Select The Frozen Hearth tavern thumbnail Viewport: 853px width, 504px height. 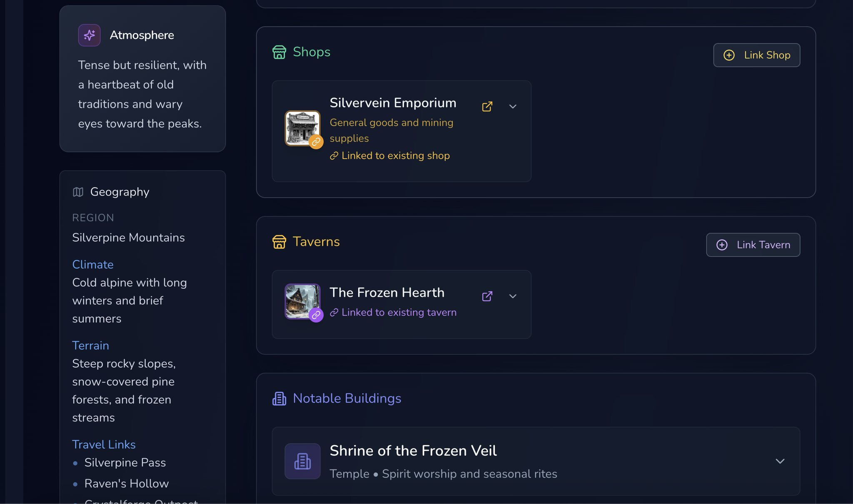pyautogui.click(x=302, y=301)
